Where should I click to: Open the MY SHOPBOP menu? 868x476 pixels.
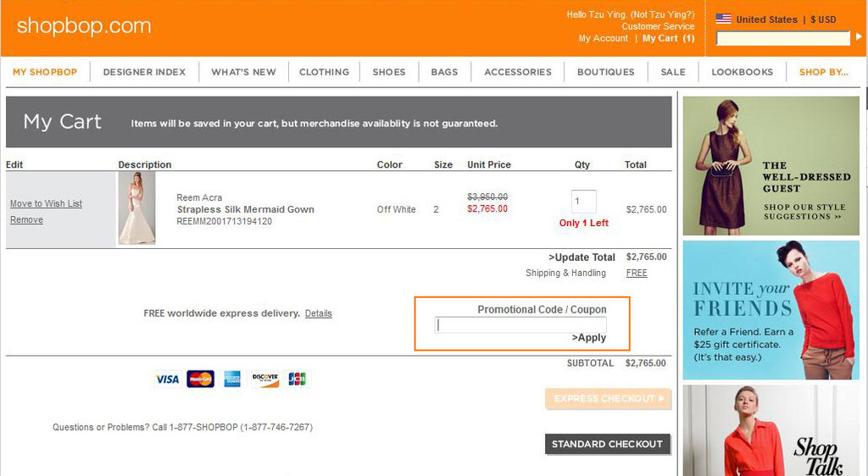coord(45,72)
